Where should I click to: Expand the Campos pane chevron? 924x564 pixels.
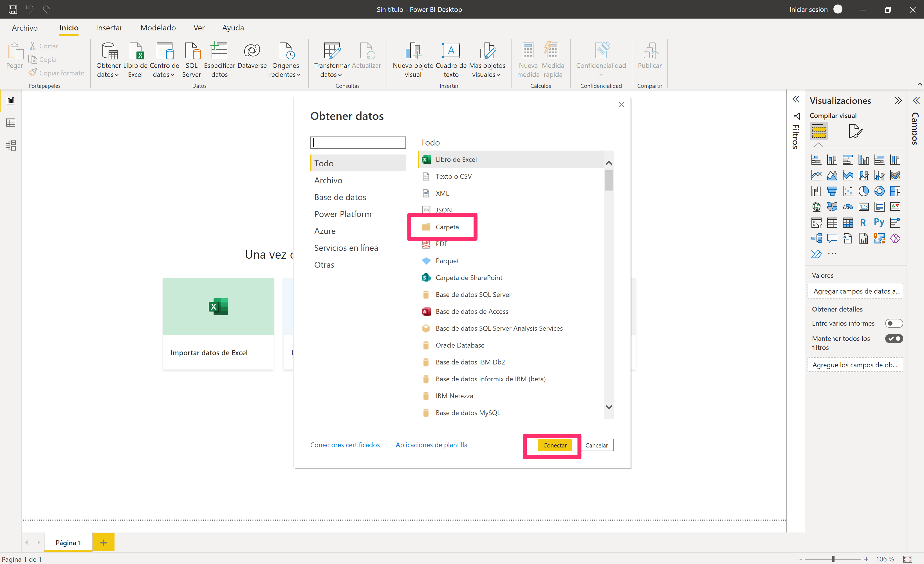pyautogui.click(x=916, y=100)
